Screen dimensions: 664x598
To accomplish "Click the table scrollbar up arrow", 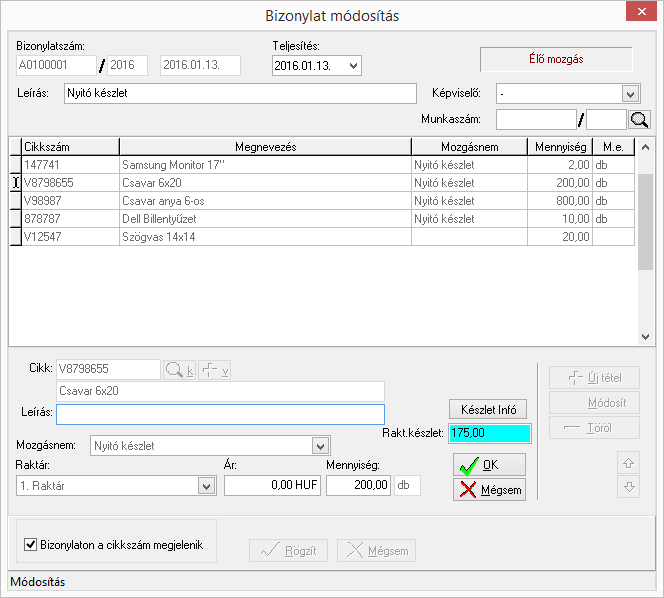I will tap(645, 147).
